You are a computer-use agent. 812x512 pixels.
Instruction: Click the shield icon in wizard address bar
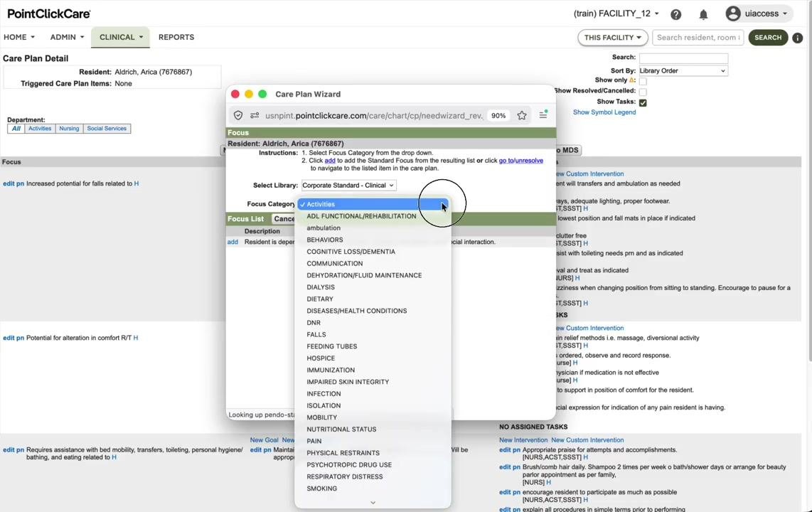237,115
